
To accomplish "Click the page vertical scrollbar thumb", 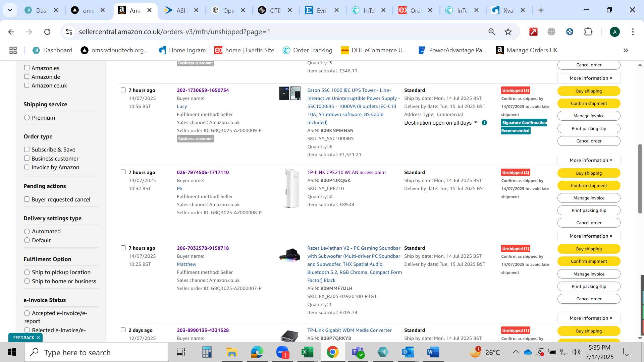I will 640,178.
